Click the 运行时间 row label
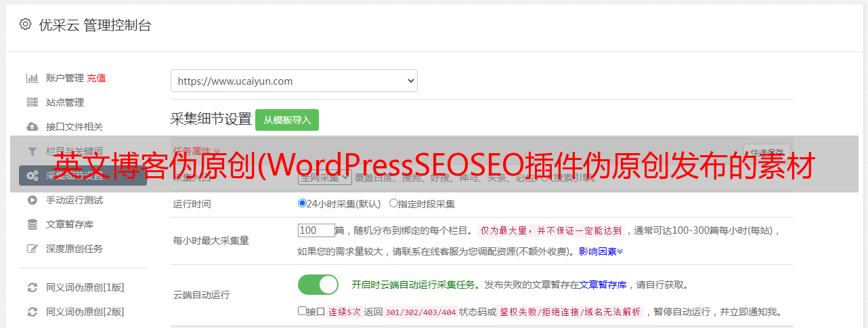 point(192,203)
